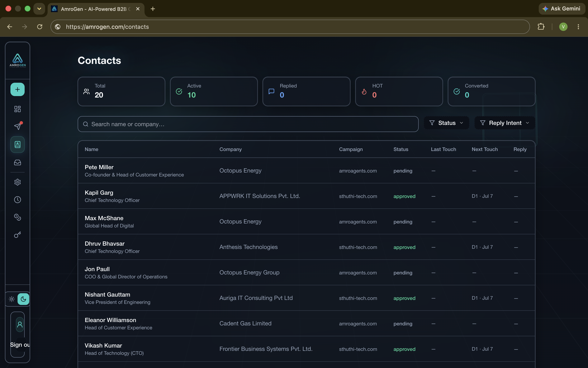Screen dimensions: 588x368
Task: Click the Sign out button
Action: [20, 345]
